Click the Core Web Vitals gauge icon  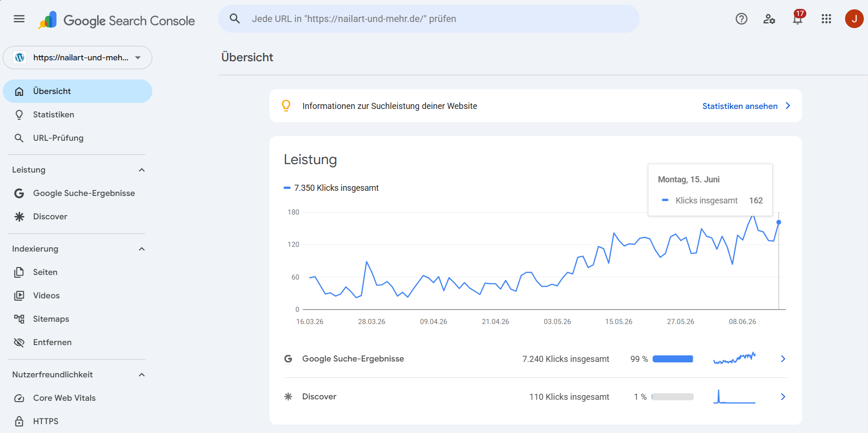click(x=19, y=398)
